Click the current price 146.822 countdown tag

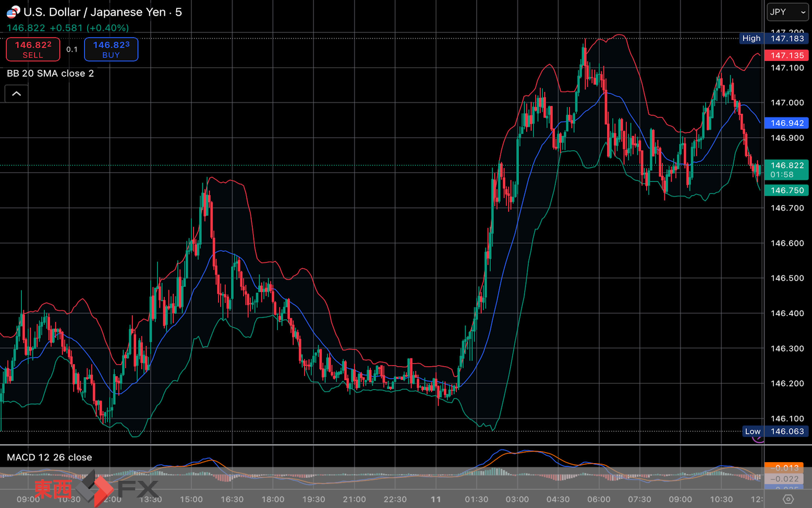pyautogui.click(x=787, y=170)
